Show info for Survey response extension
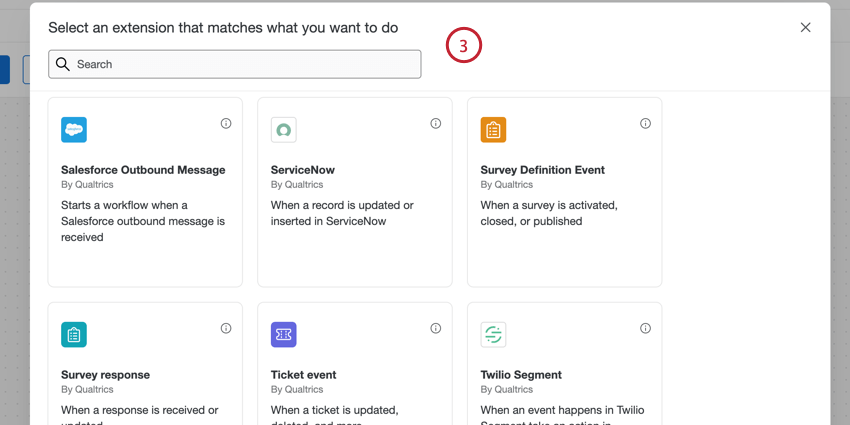The image size is (850, 425). pos(226,328)
